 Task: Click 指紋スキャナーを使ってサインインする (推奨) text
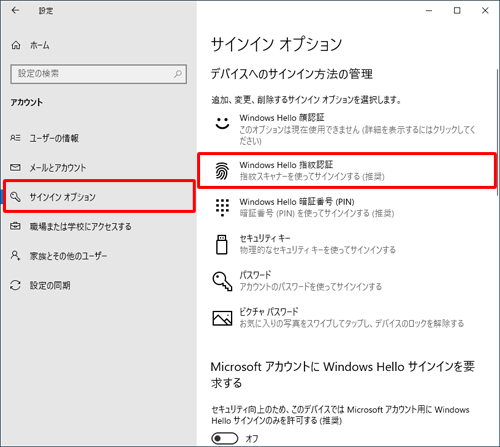point(312,176)
